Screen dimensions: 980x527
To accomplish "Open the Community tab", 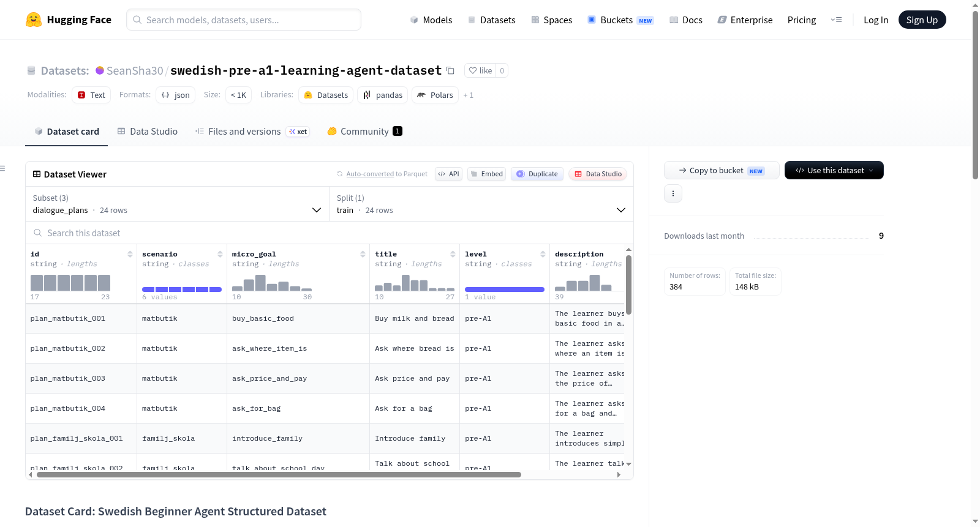I will pos(364,132).
